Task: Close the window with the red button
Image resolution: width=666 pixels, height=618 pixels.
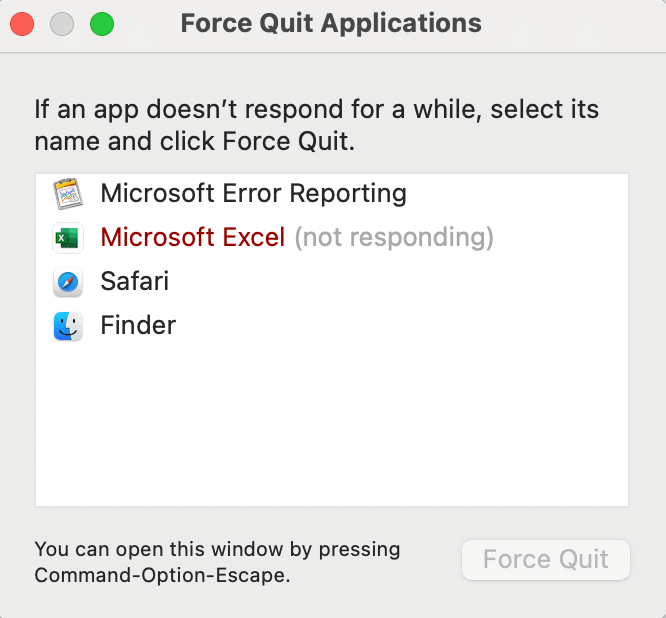Action: (22, 24)
